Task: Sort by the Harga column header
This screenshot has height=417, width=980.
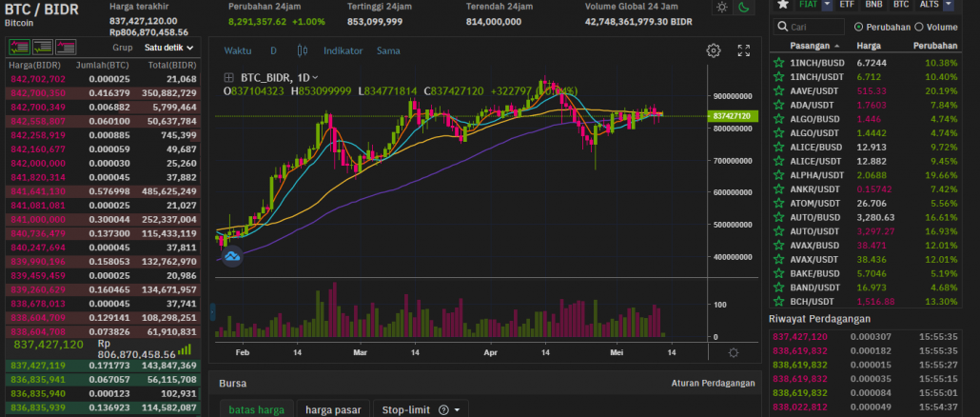Action: pos(868,47)
